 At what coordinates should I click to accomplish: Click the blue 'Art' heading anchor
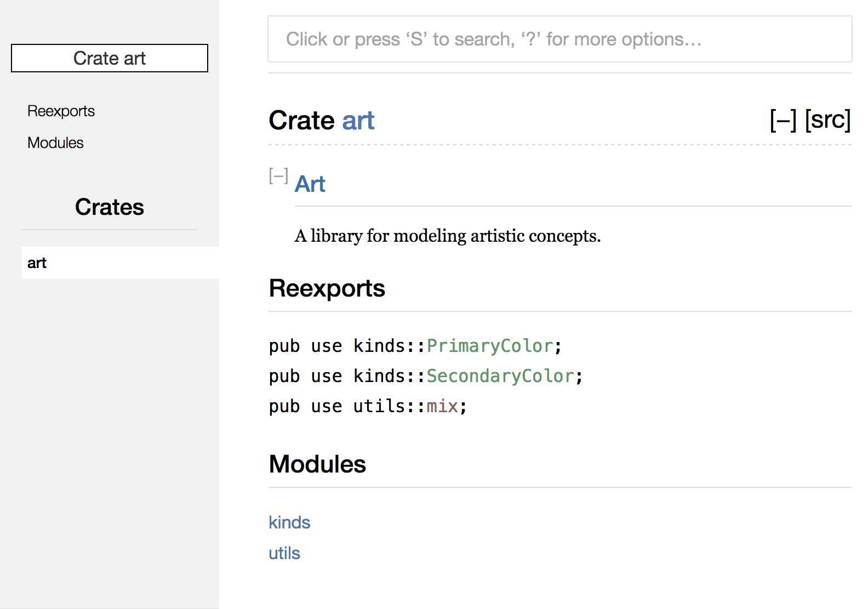click(x=310, y=184)
